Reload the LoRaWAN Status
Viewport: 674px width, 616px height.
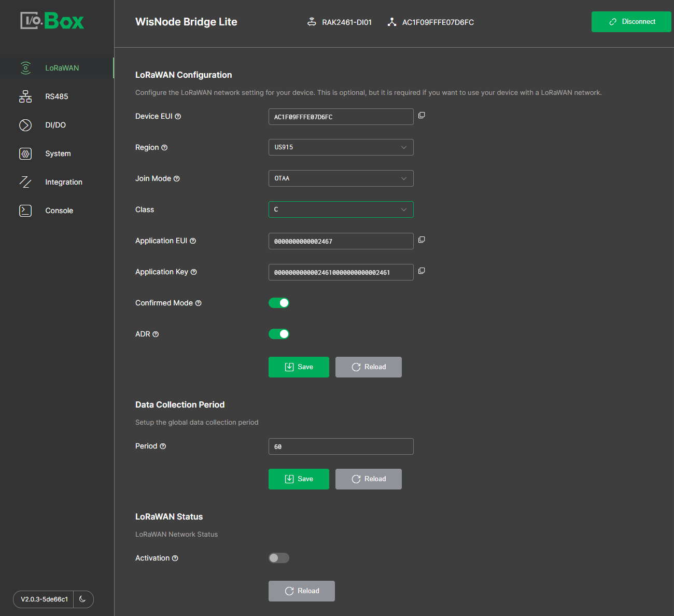coord(302,591)
